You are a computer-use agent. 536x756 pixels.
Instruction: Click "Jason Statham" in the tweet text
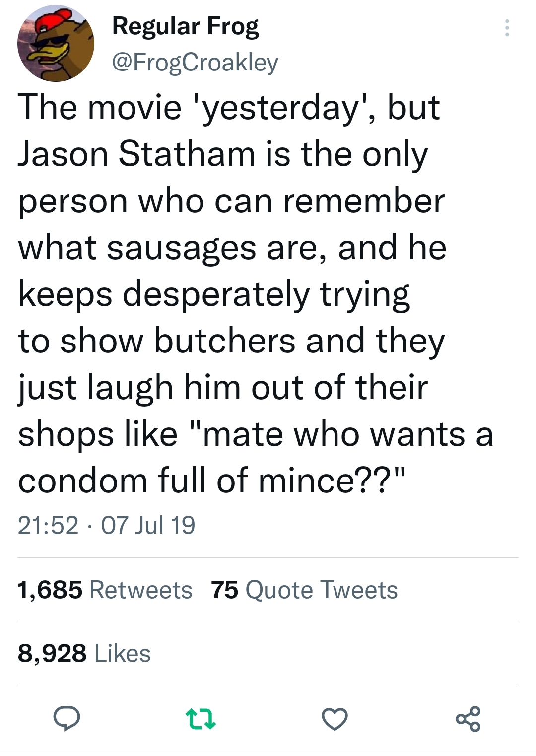click(136, 154)
